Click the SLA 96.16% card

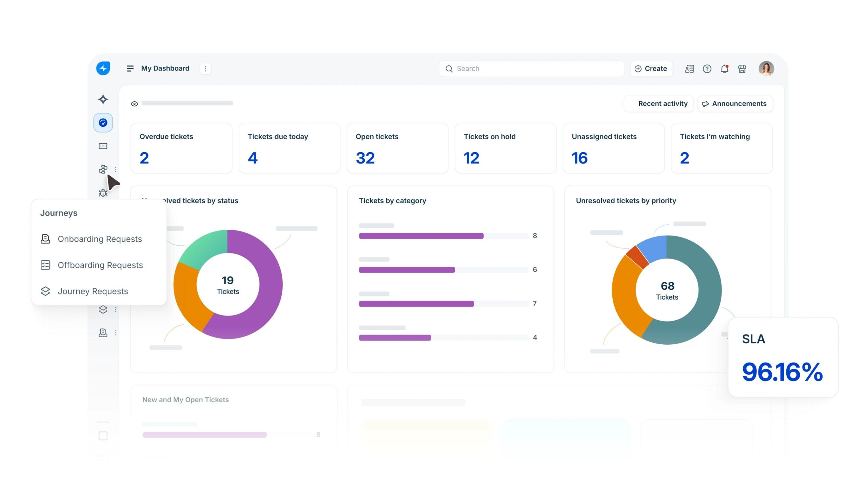(783, 357)
